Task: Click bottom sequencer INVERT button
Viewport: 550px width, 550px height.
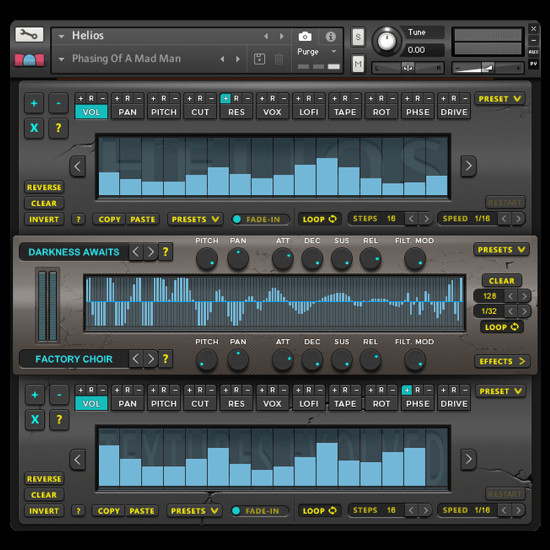Action: tap(44, 511)
